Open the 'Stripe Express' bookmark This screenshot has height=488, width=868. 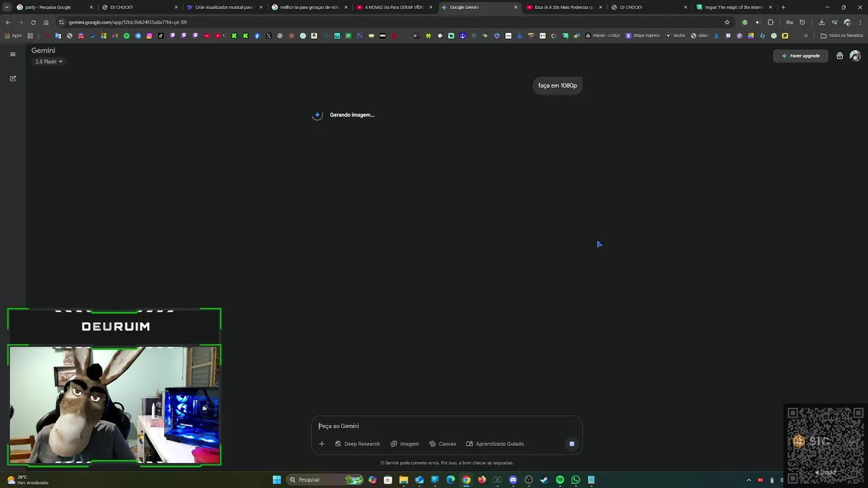[x=642, y=36]
